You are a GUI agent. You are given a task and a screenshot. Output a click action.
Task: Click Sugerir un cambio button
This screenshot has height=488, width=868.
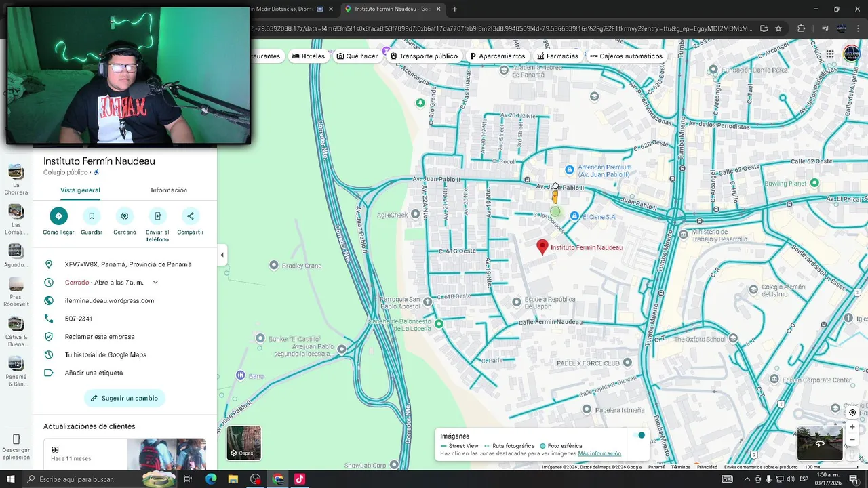pyautogui.click(x=125, y=398)
